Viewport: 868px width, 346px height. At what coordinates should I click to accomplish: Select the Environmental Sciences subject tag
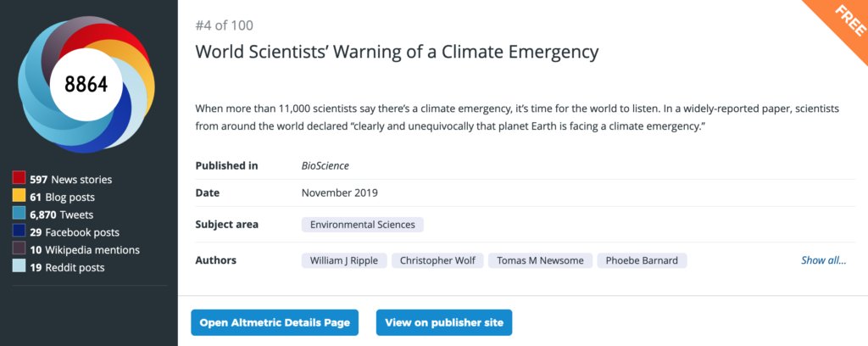[362, 225]
